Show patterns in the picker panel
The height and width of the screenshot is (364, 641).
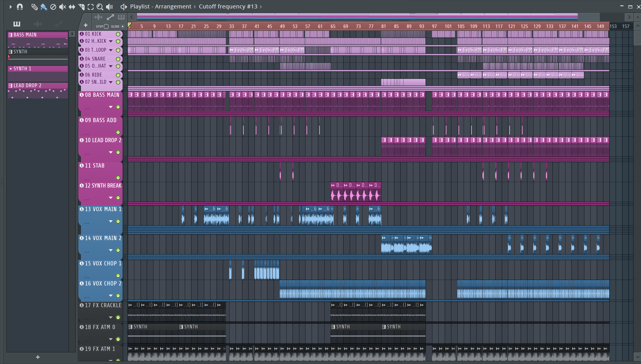pyautogui.click(x=17, y=24)
